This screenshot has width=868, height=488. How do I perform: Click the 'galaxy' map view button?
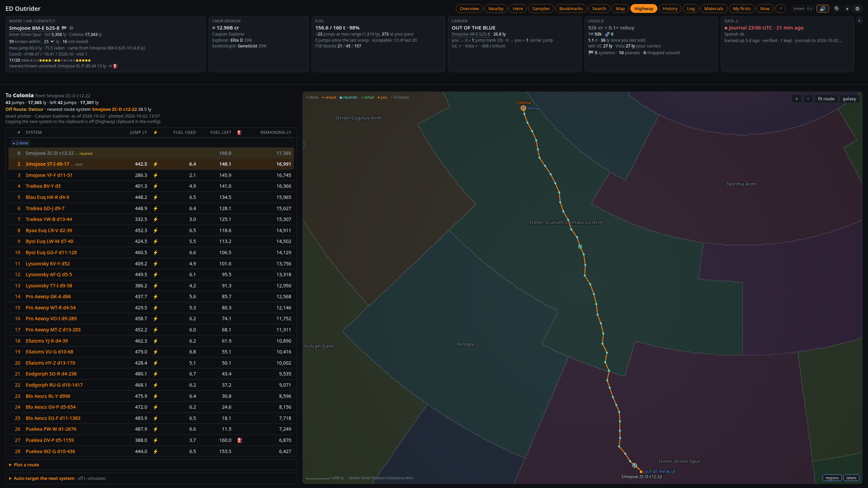tap(849, 99)
